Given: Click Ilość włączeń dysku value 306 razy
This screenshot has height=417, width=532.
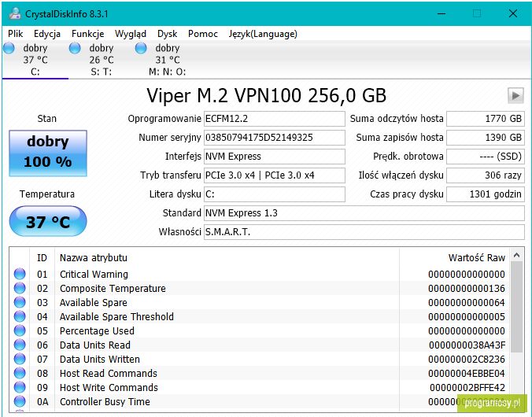Looking at the screenshot, I should click(486, 175).
